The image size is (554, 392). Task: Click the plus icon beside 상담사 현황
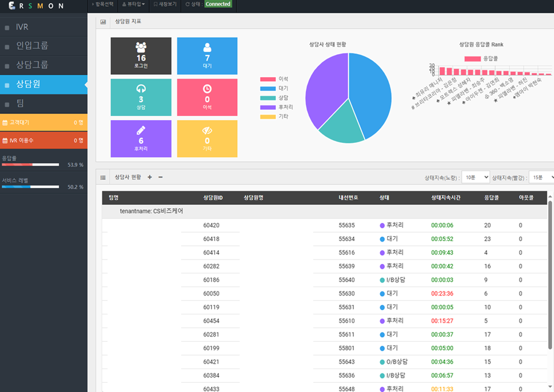click(150, 177)
